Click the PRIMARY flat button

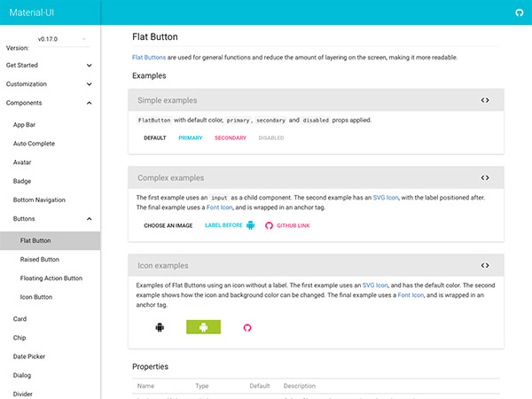[x=191, y=137]
